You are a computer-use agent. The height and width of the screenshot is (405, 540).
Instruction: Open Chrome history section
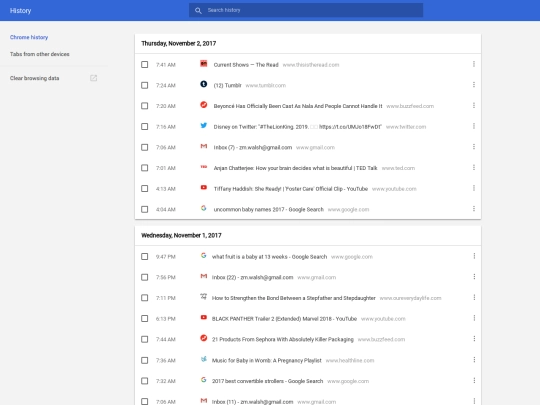29,37
